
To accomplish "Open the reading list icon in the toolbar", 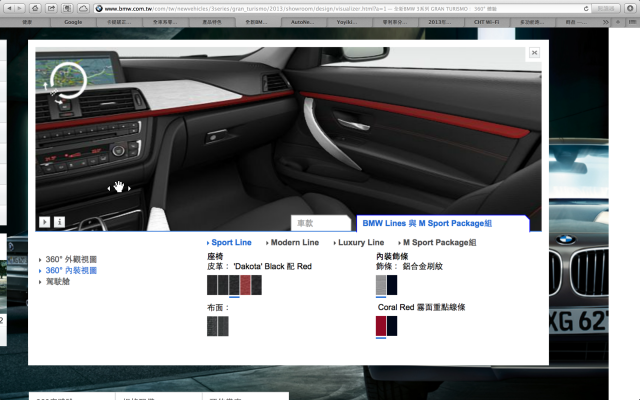I will [67, 8].
